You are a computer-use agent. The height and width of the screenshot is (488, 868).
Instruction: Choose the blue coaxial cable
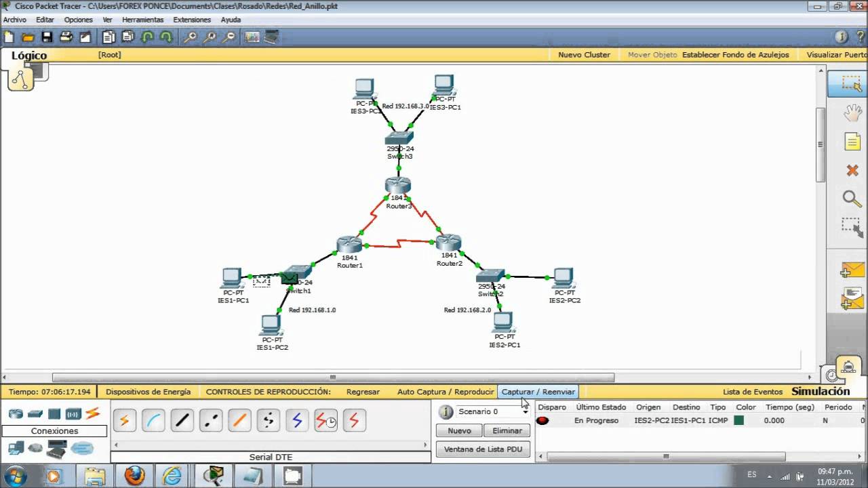[x=297, y=421]
